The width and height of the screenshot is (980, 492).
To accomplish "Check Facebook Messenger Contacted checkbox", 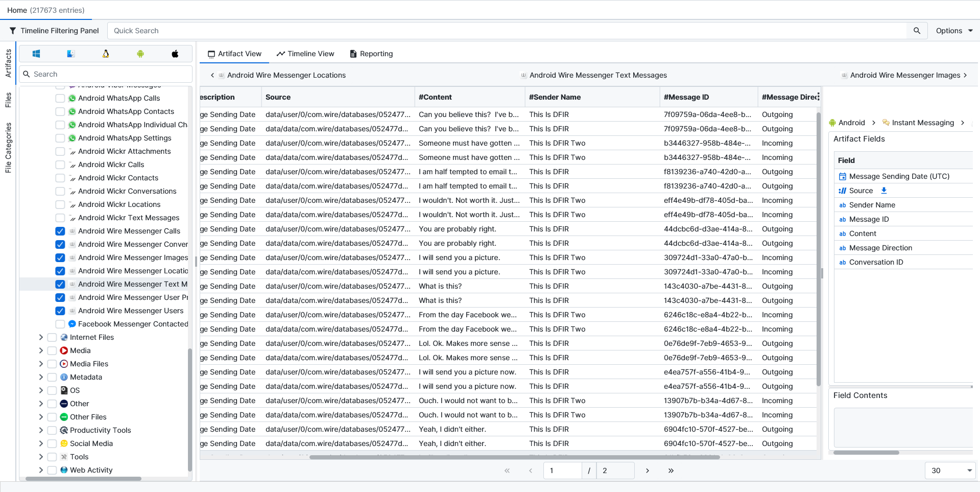I will tap(60, 324).
